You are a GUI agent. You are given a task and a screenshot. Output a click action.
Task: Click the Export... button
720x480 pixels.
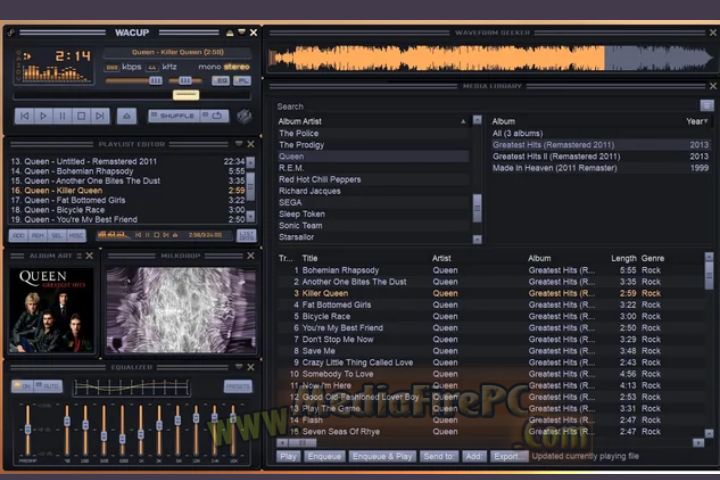click(508, 456)
